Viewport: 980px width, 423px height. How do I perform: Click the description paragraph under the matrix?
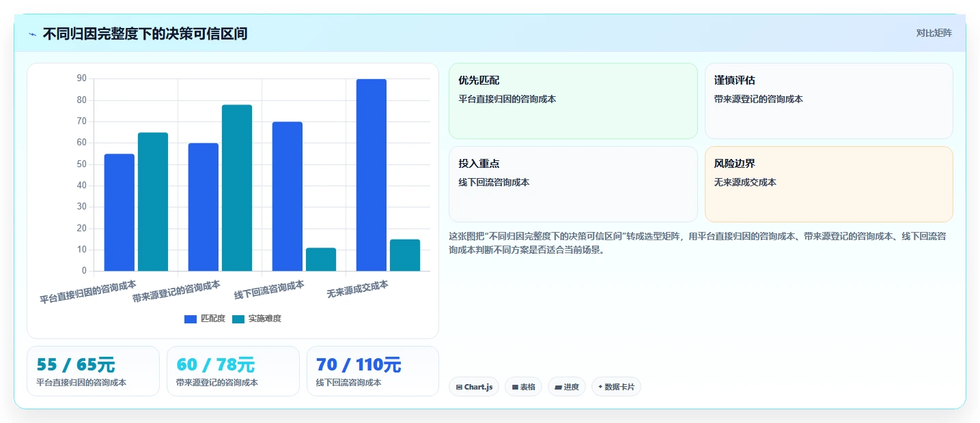[697, 243]
